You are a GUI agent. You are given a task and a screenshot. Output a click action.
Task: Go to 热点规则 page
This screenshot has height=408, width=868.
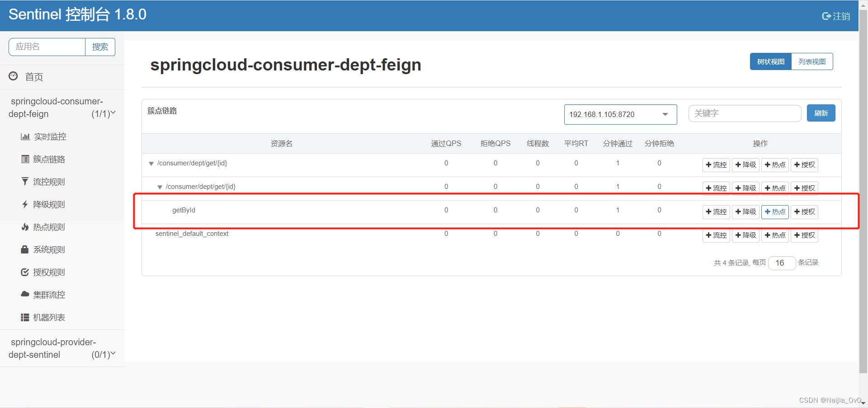(49, 227)
